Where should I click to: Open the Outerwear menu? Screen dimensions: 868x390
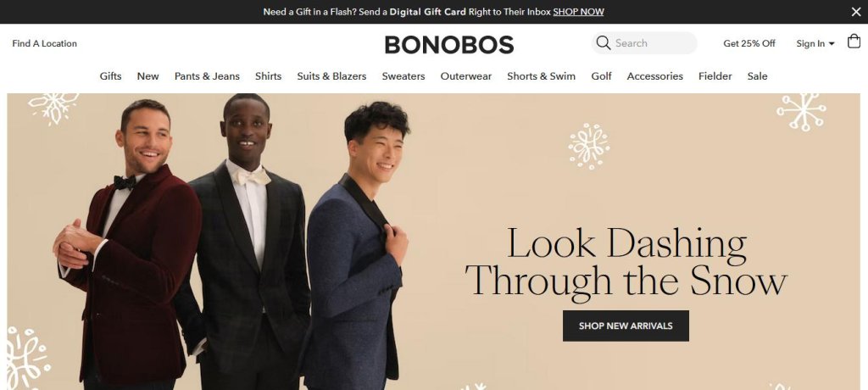465,76
